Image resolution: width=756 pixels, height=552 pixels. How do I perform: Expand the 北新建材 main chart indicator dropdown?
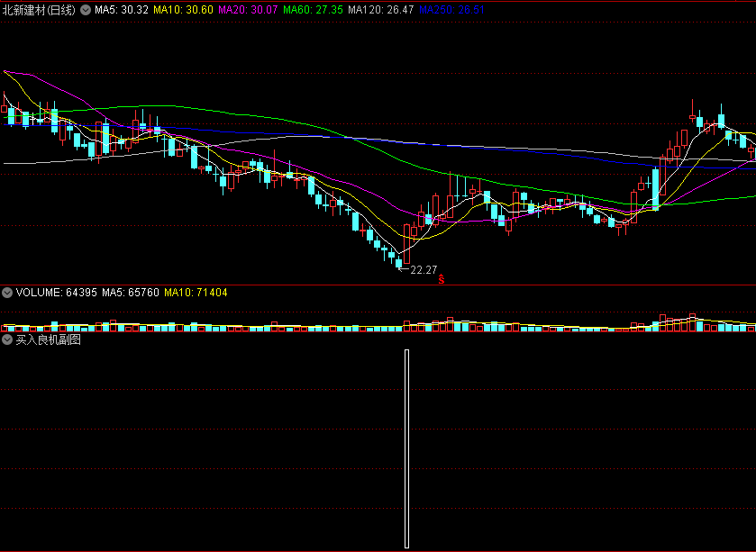click(86, 10)
